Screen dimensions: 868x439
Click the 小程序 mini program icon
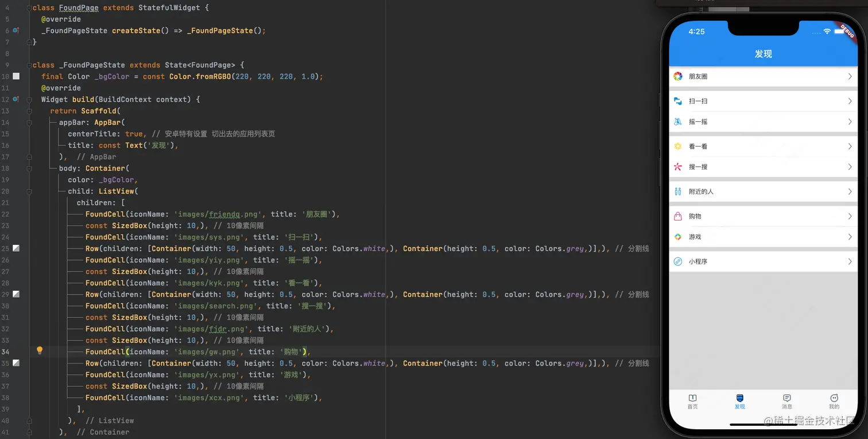[x=678, y=261]
